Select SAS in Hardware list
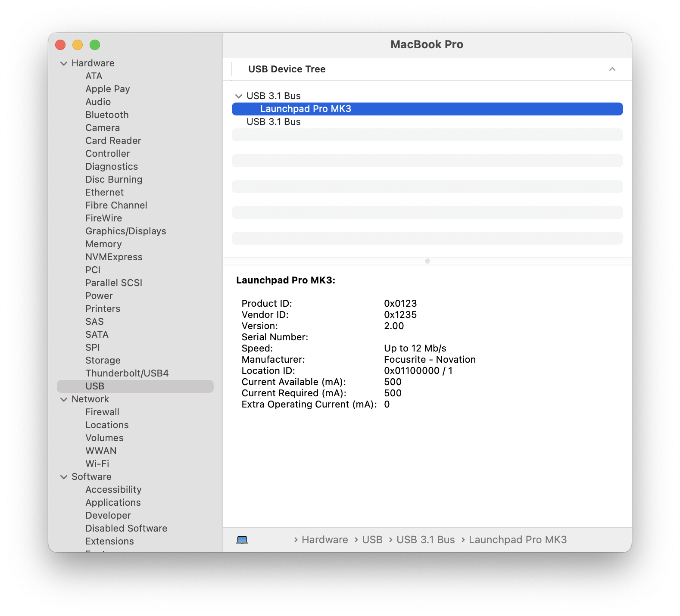This screenshot has height=616, width=680. coord(94,322)
